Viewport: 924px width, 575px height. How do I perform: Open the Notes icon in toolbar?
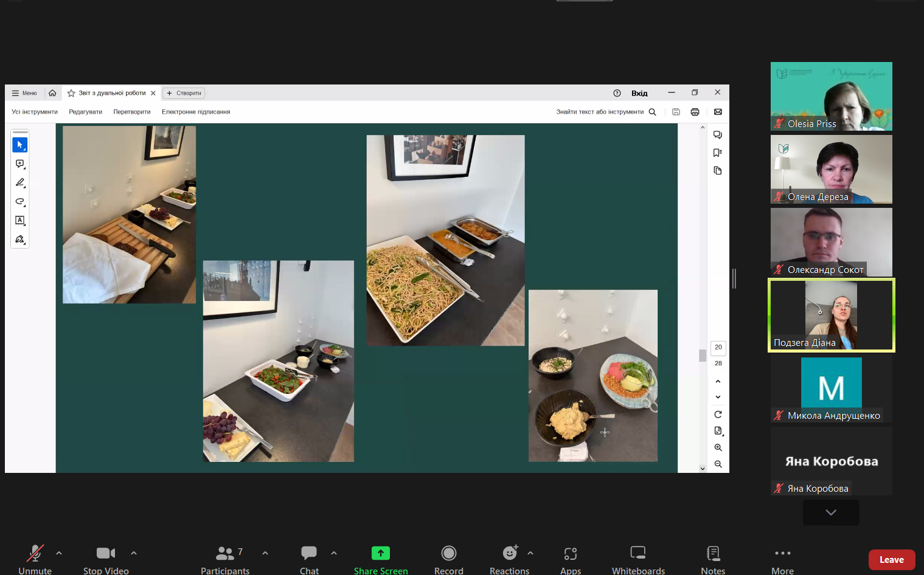[712, 553]
